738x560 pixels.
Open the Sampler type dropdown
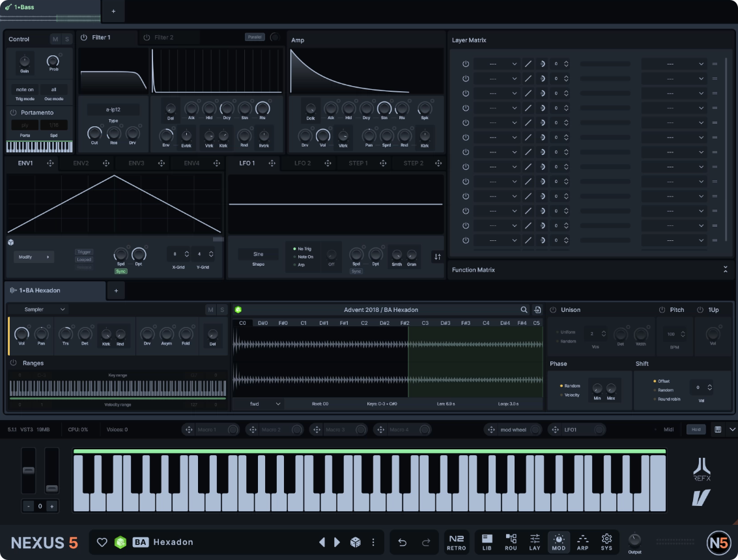point(39,309)
